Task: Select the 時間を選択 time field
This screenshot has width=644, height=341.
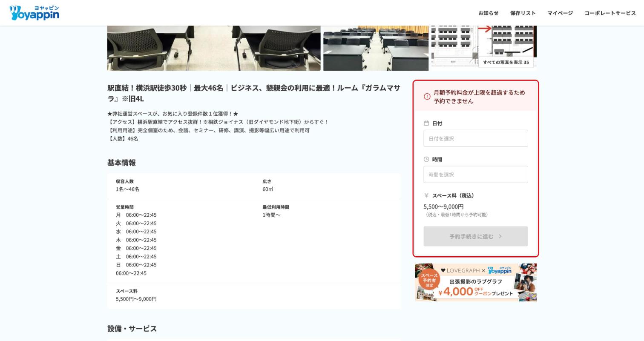Action: (x=476, y=175)
